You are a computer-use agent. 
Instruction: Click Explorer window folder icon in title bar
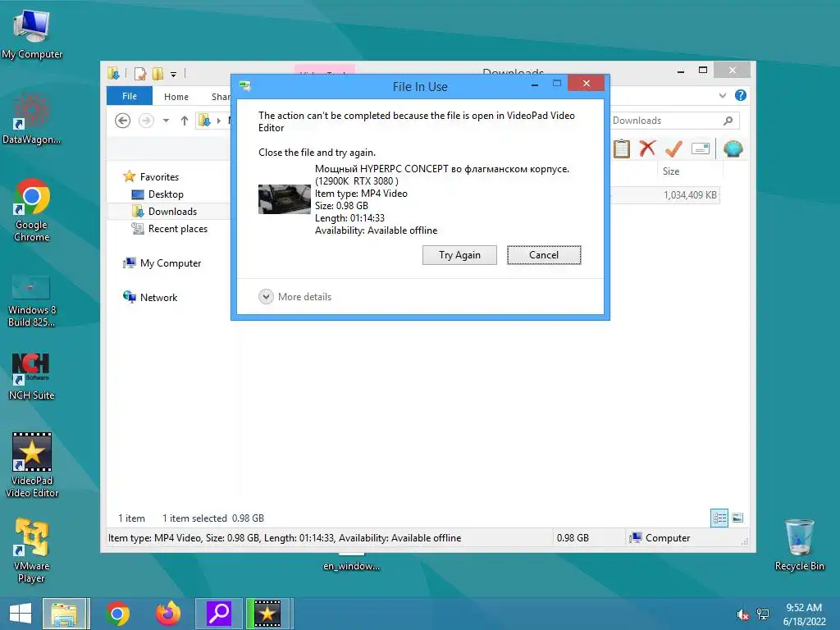point(113,73)
